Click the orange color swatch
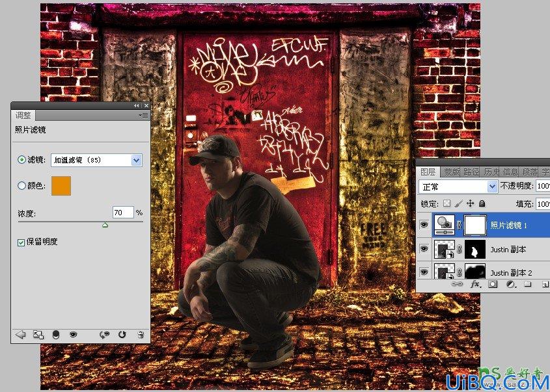This screenshot has height=392, width=550. [x=61, y=186]
